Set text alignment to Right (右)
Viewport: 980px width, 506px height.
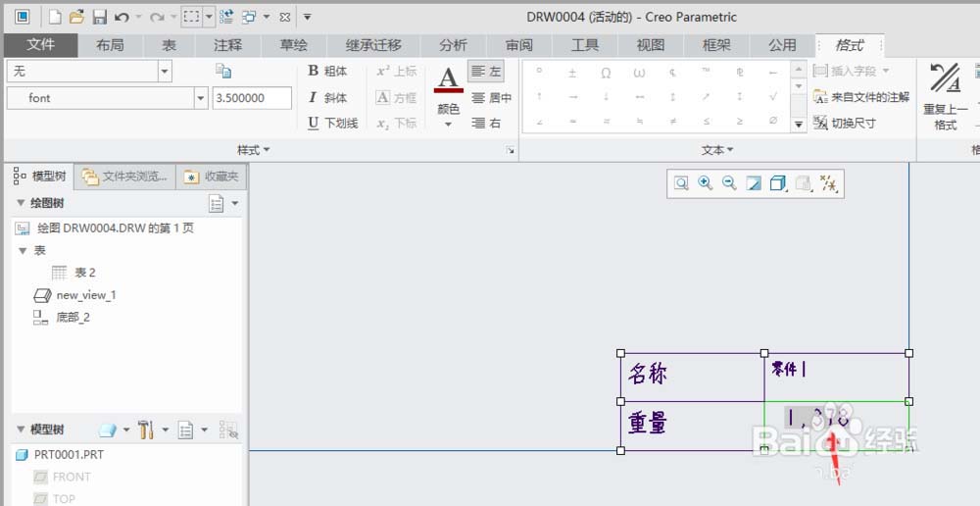tap(486, 124)
